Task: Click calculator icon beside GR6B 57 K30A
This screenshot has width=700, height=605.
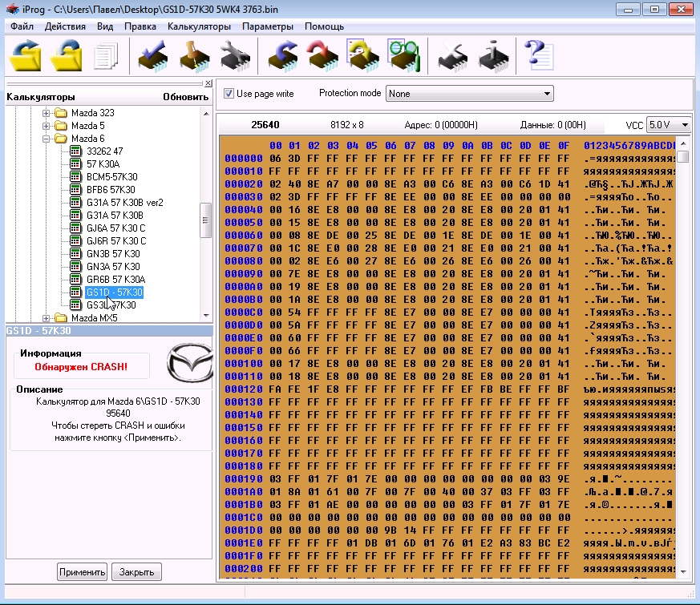Action: tap(75, 280)
